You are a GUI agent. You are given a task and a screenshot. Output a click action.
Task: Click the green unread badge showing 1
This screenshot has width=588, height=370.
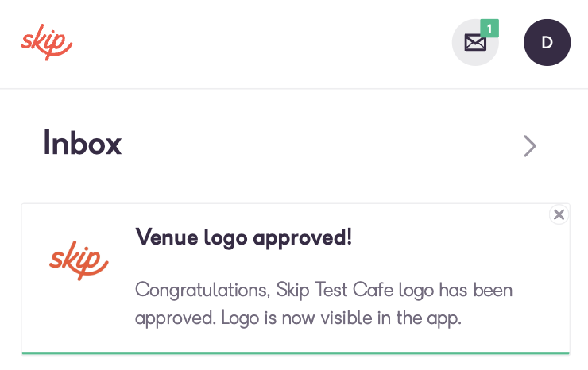pos(489,28)
